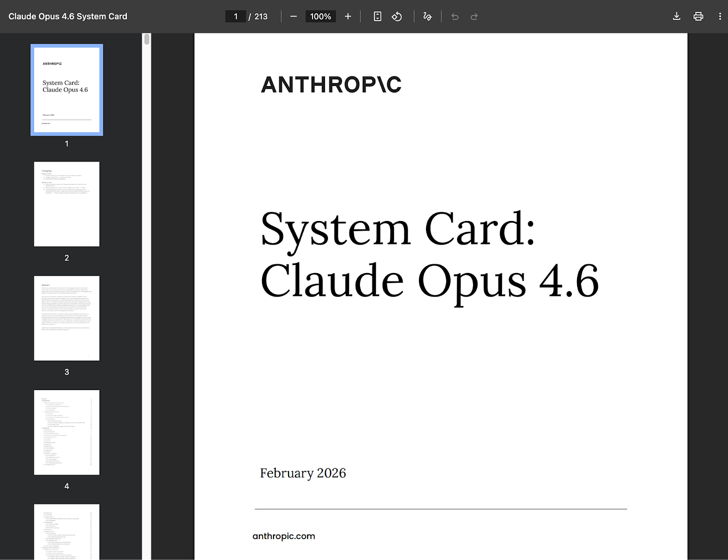Zoom out of the document
The width and height of the screenshot is (728, 560).
293,16
